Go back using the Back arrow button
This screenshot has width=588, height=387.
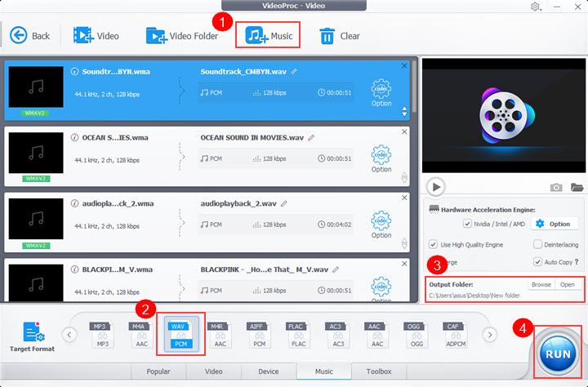(29, 36)
